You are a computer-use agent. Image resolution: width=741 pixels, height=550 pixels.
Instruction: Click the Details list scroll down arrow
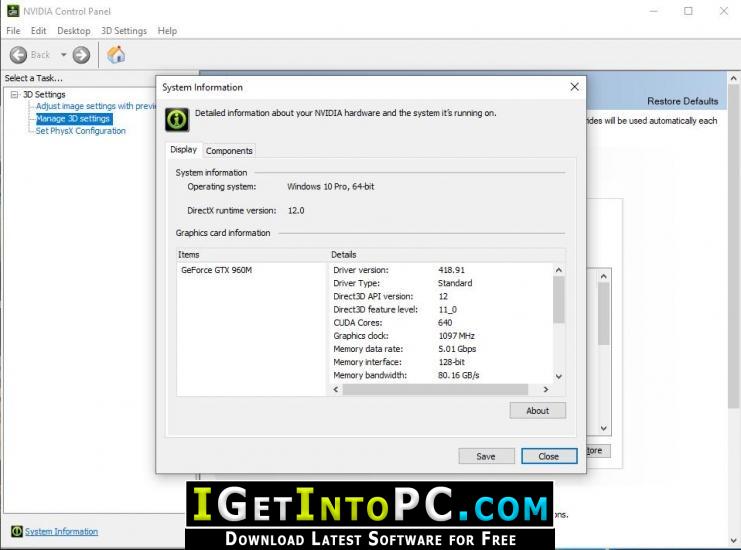[x=559, y=377]
